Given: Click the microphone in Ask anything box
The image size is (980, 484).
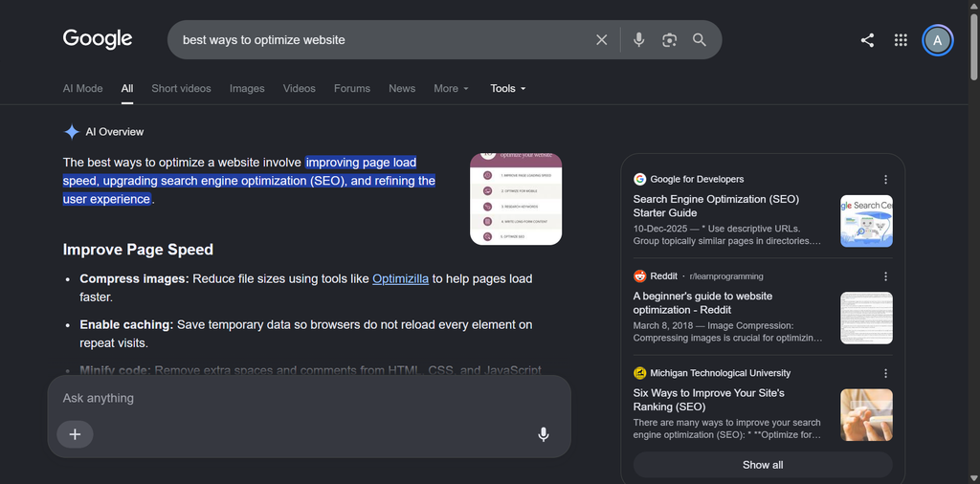Looking at the screenshot, I should coord(544,434).
